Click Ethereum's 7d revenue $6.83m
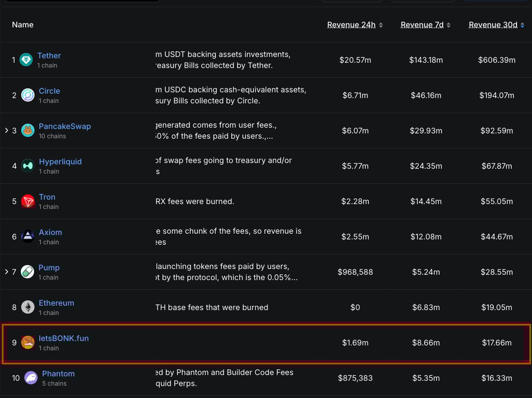Image resolution: width=532 pixels, height=398 pixels. [x=426, y=307]
